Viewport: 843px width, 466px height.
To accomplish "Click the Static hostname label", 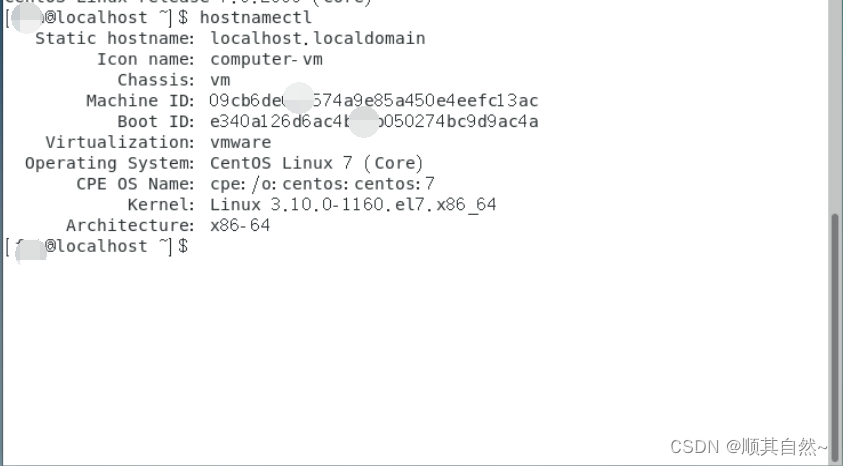I will [115, 38].
